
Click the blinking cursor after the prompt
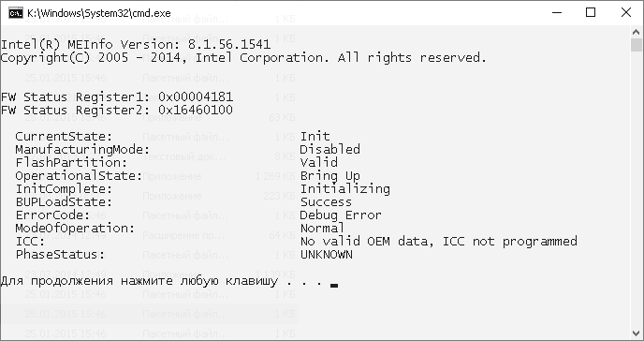pyautogui.click(x=334, y=285)
